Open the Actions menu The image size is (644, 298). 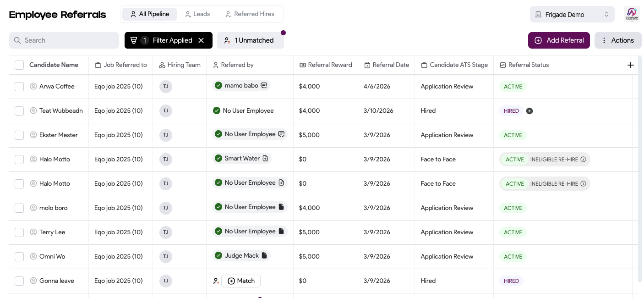tap(618, 40)
